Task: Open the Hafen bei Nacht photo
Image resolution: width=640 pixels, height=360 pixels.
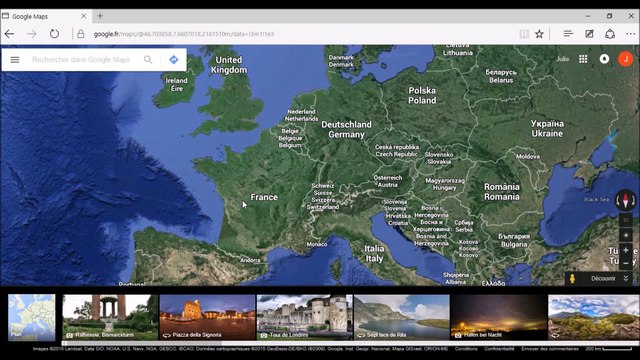Action: [x=499, y=317]
